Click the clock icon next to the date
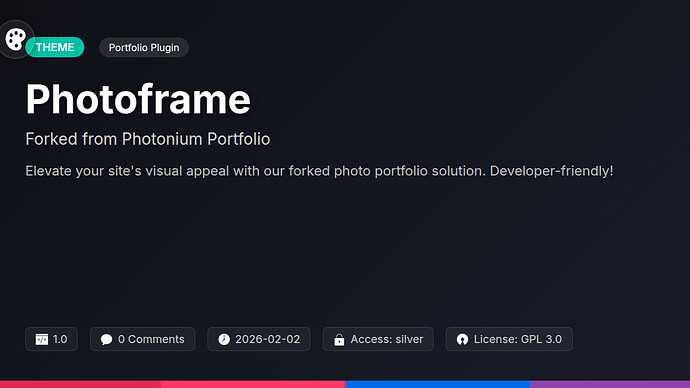This screenshot has height=388, width=690. [224, 339]
